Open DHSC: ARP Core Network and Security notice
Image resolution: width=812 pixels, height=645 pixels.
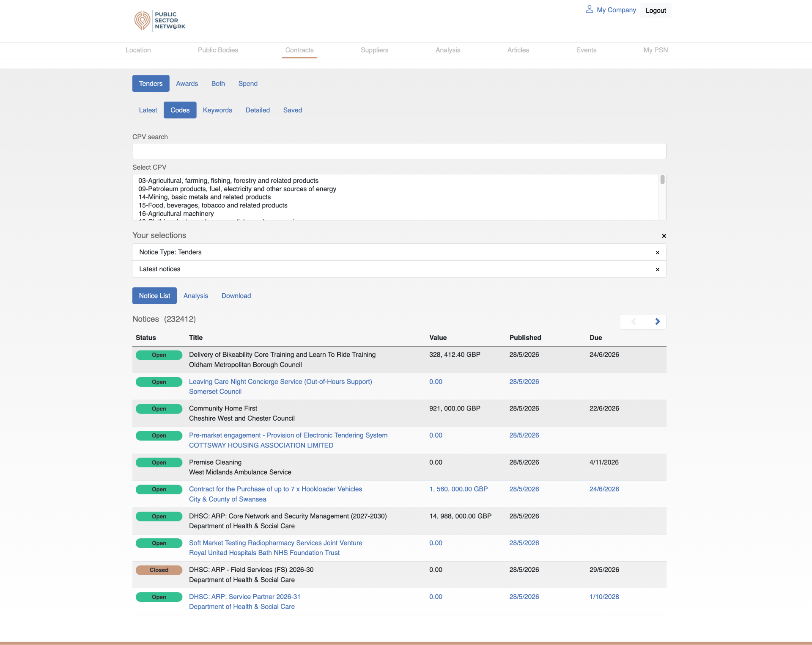[x=288, y=516]
